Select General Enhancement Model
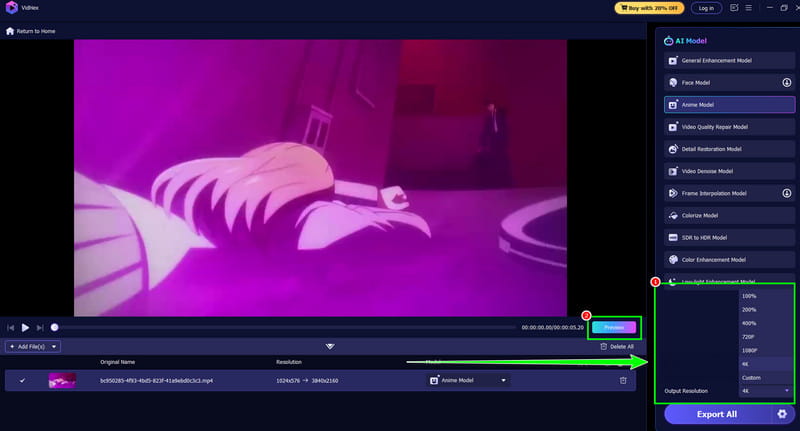The height and width of the screenshot is (431, 800). tap(729, 61)
